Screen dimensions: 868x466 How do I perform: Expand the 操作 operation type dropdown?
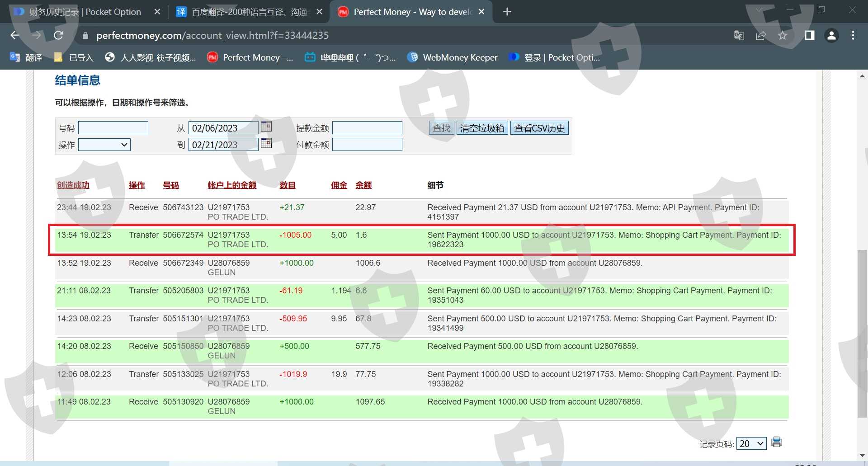(104, 145)
